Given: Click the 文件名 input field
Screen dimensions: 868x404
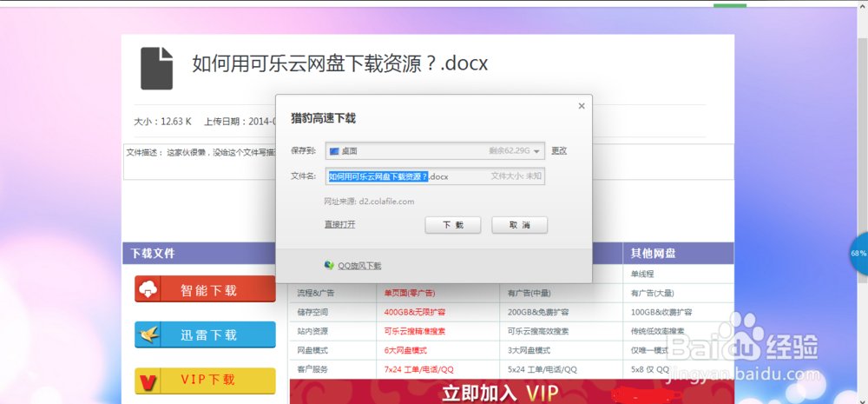Looking at the screenshot, I should 435,176.
